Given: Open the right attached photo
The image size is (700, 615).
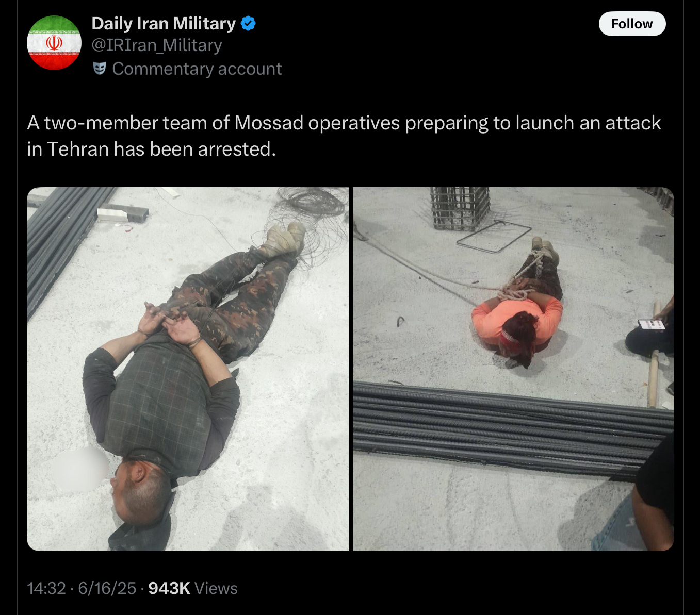Looking at the screenshot, I should (x=513, y=369).
